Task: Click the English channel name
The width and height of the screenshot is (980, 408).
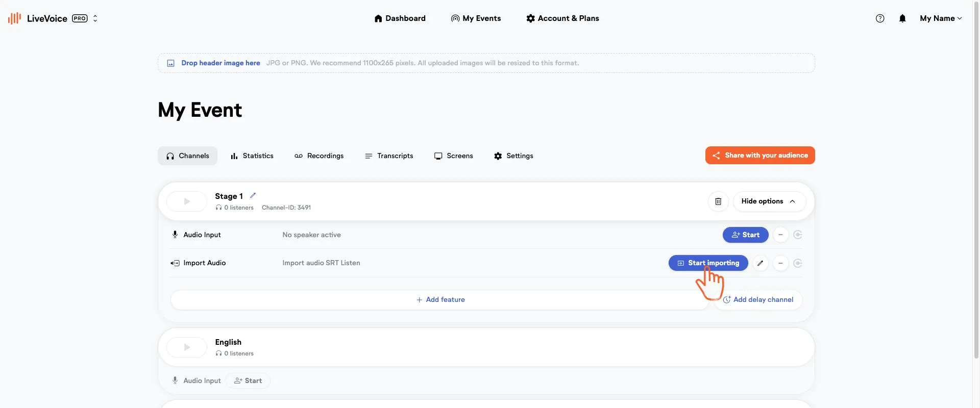Action: coord(228,342)
